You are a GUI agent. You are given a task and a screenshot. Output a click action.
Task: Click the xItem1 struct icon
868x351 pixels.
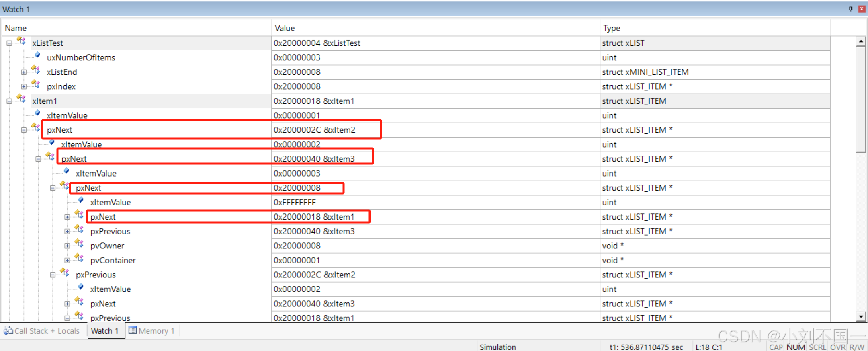(x=21, y=99)
